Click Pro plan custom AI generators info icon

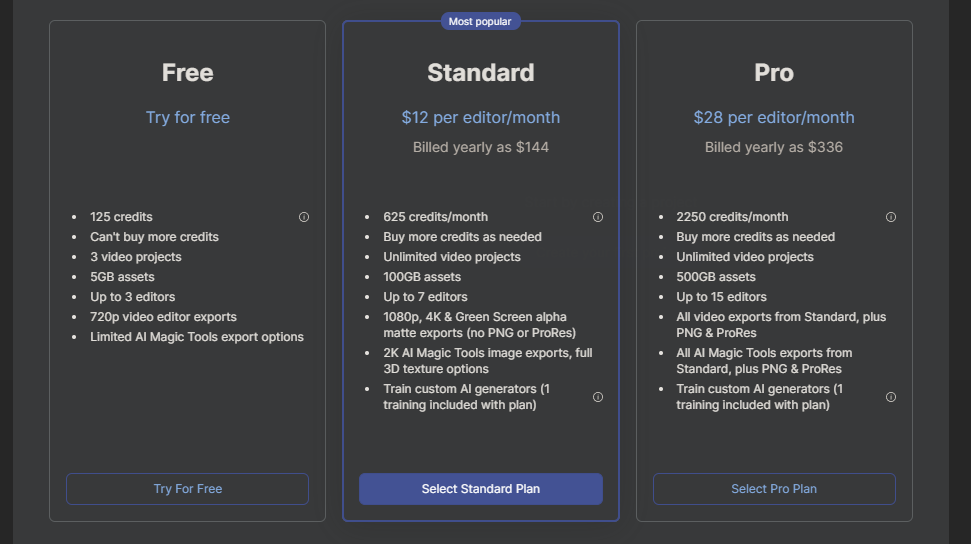pyautogui.click(x=890, y=397)
